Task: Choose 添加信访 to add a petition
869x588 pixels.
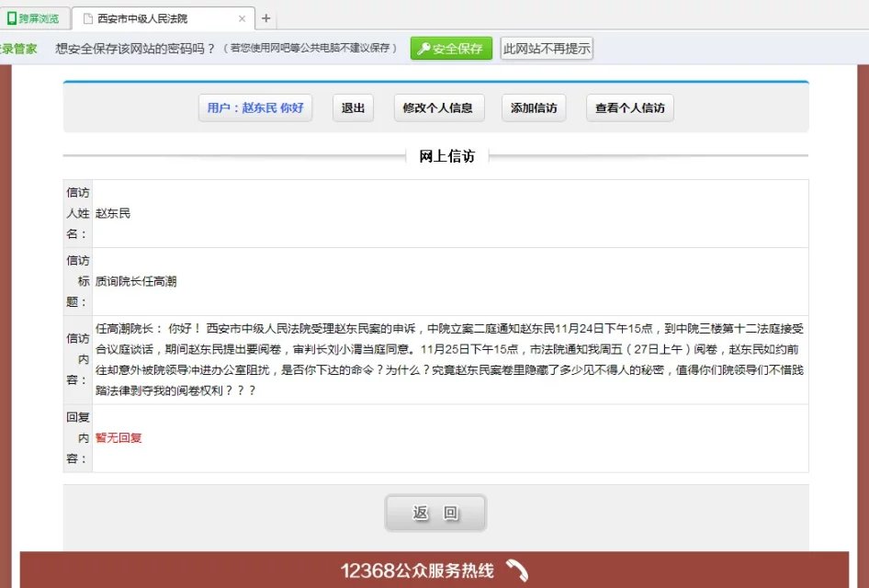Action: (534, 108)
